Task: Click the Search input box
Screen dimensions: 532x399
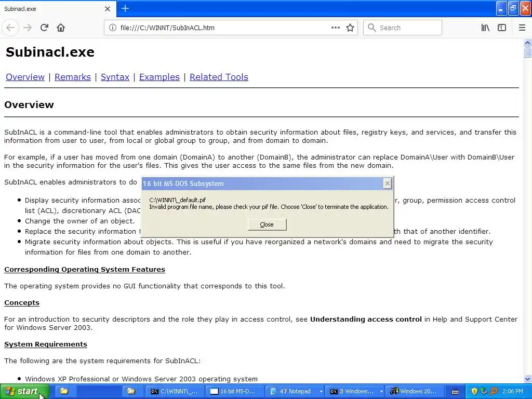Action: pos(403,28)
